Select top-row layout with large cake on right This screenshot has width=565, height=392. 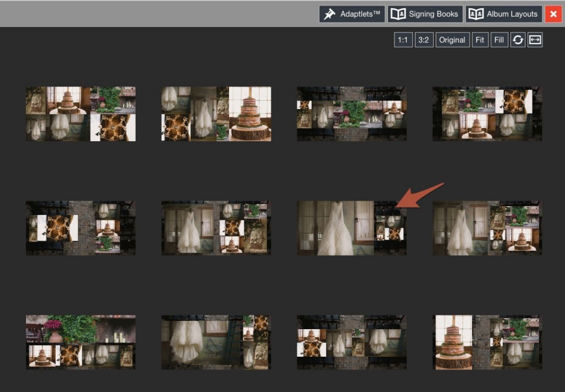coord(216,114)
